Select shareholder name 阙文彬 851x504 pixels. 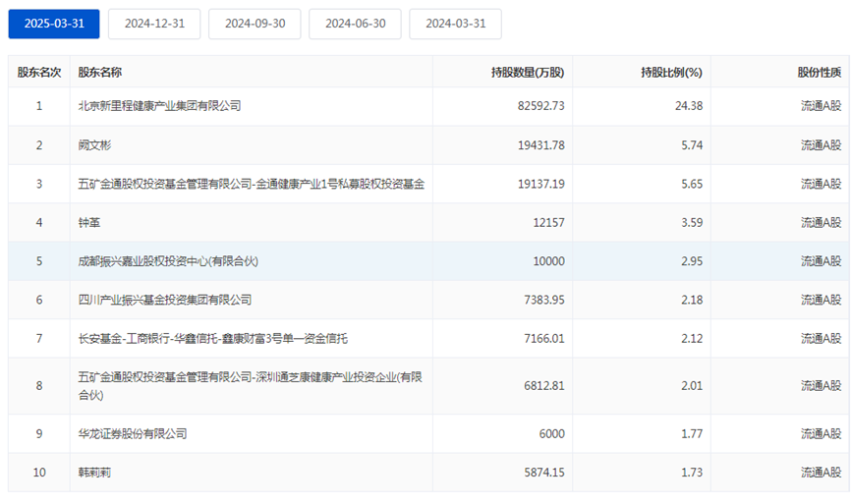point(94,144)
